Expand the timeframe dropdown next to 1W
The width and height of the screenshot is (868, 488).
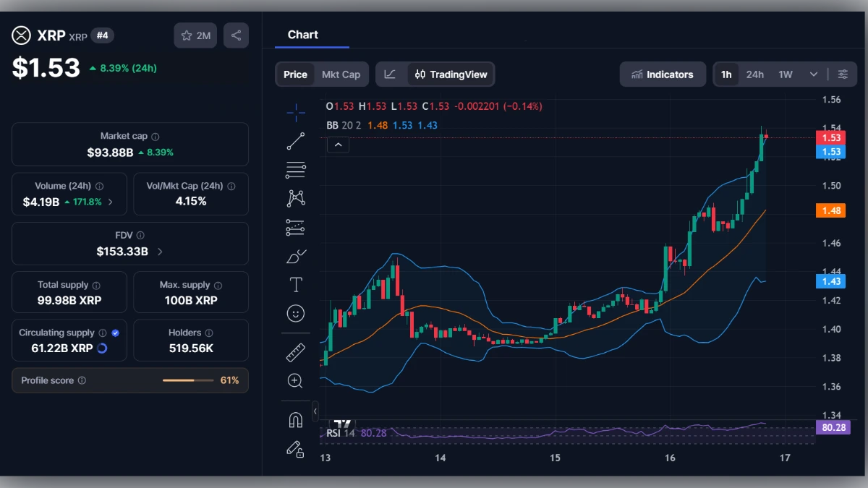tap(813, 74)
